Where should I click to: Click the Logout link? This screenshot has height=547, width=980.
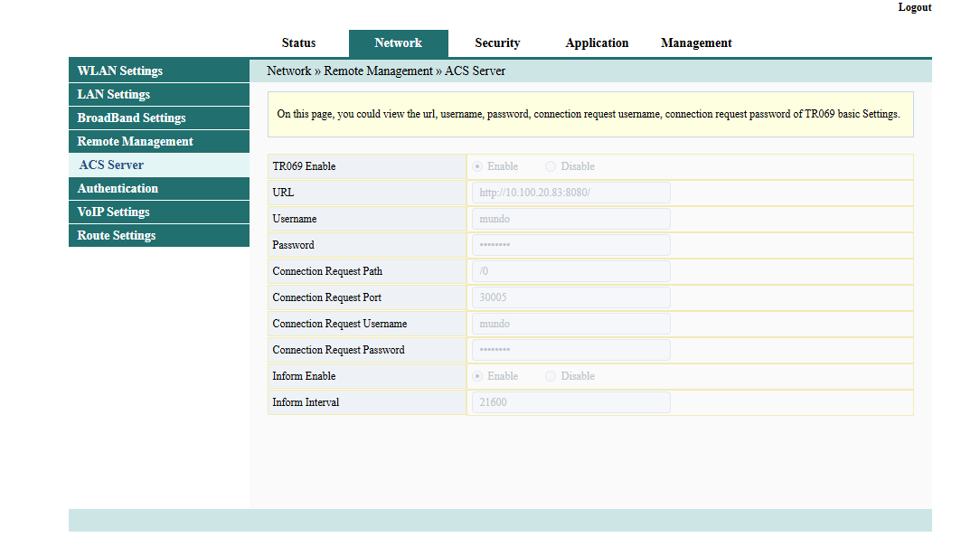(914, 7)
